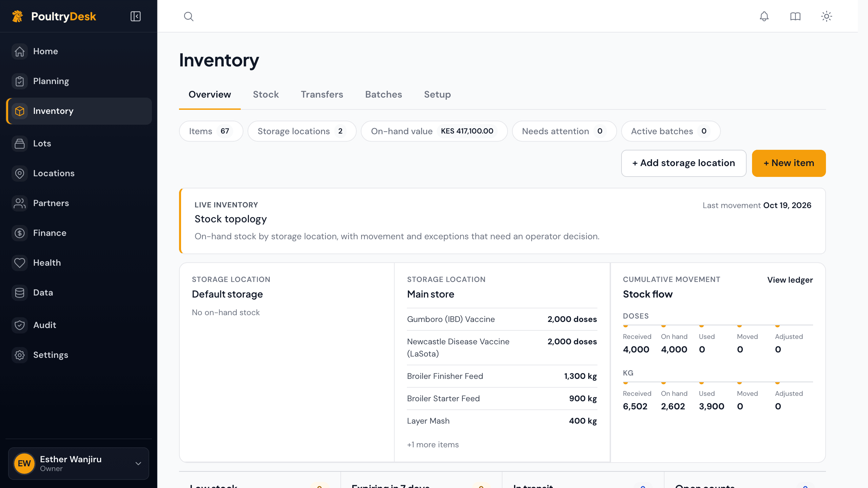Image resolution: width=868 pixels, height=488 pixels.
Task: Click Needs attention 0 chip
Action: (564, 131)
